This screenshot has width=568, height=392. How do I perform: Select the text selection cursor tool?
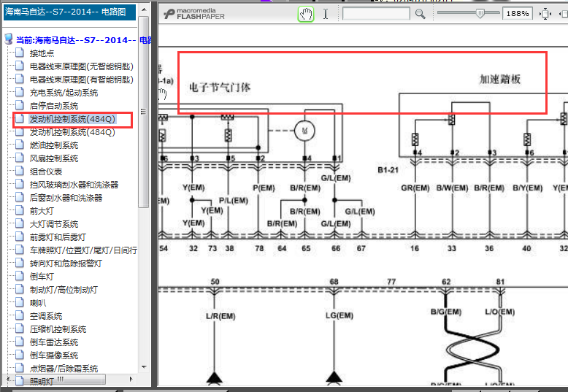326,14
